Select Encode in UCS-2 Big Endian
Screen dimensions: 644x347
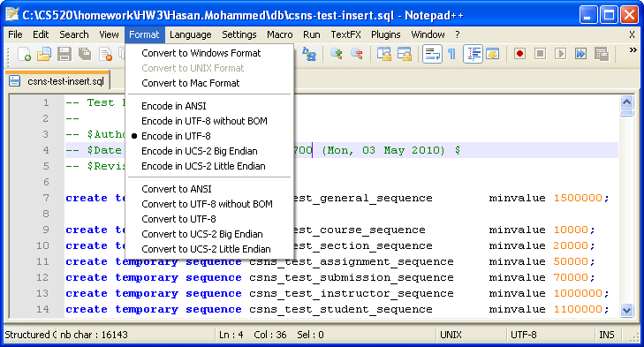pyautogui.click(x=209, y=151)
